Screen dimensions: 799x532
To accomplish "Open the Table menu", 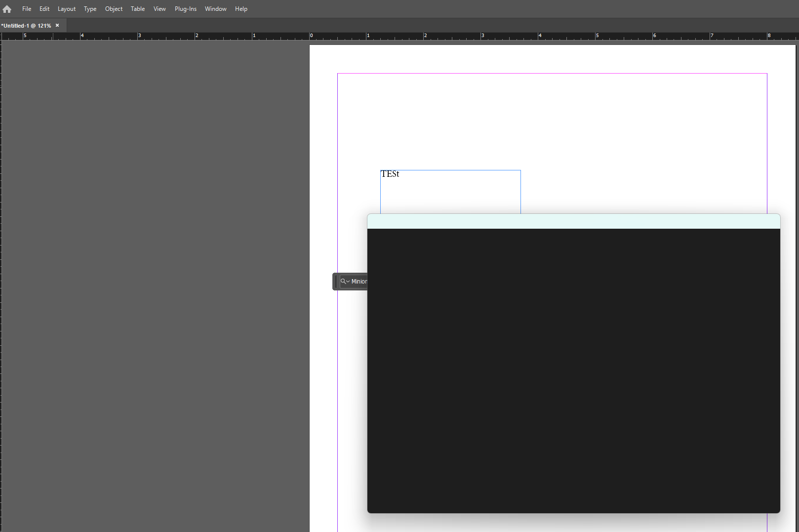I will pyautogui.click(x=137, y=8).
